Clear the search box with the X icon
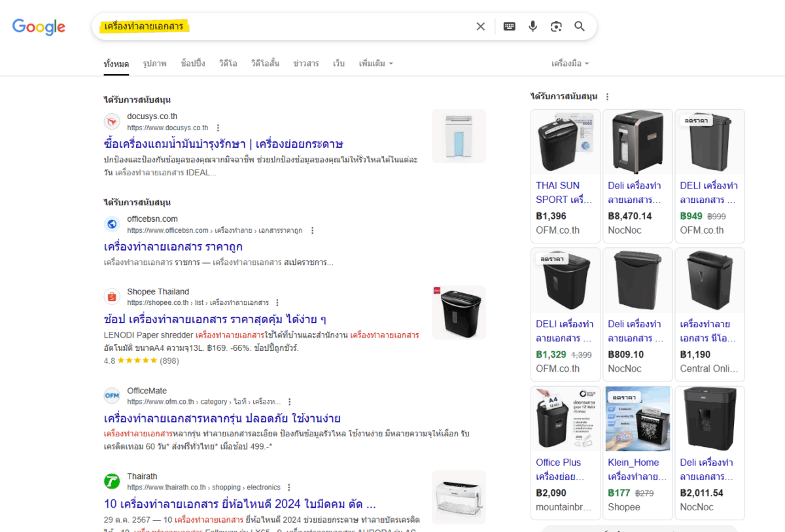The height and width of the screenshot is (532, 785). point(481,26)
